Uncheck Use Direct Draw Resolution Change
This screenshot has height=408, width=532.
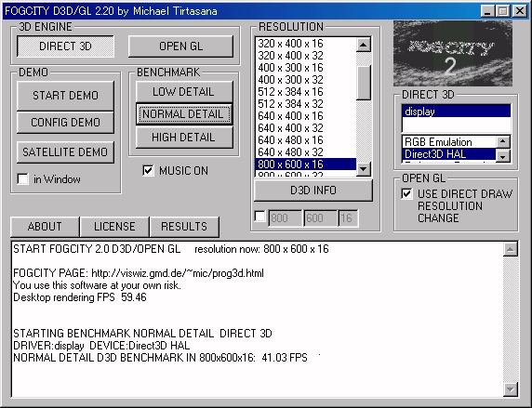tap(406, 193)
